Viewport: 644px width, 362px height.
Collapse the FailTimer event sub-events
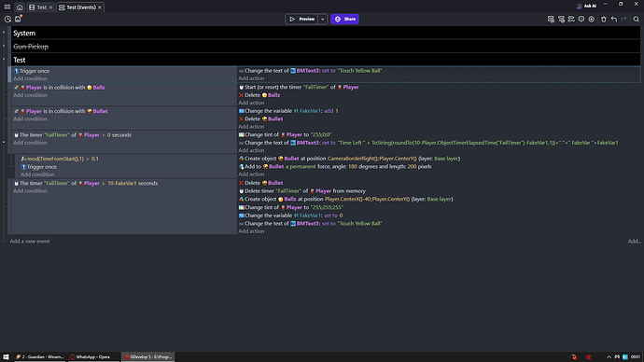click(4, 143)
